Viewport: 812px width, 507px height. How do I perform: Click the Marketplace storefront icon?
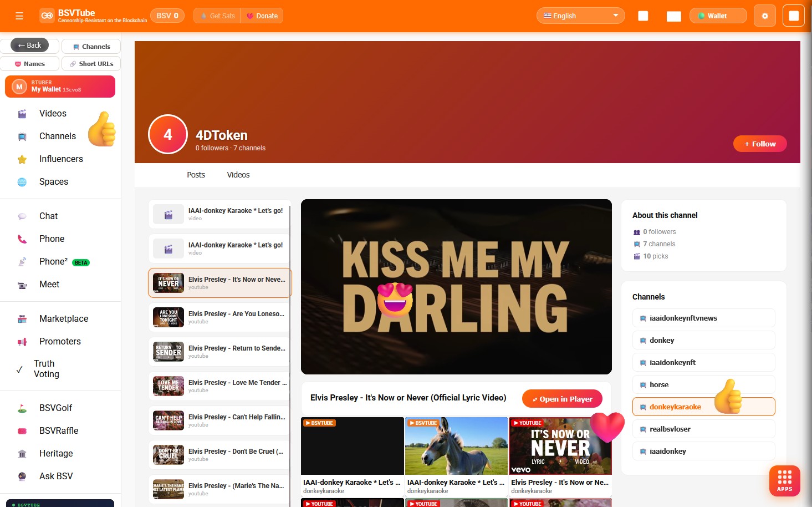(x=22, y=319)
